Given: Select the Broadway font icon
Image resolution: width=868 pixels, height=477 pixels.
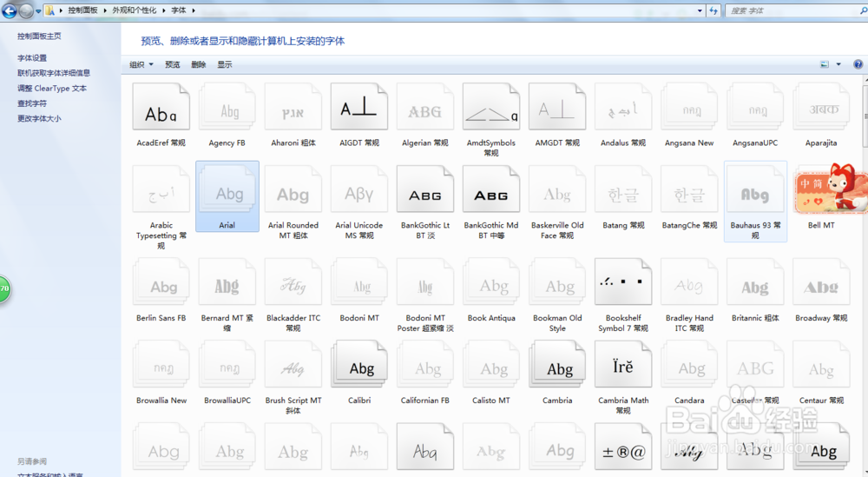Looking at the screenshot, I should coord(821,282).
